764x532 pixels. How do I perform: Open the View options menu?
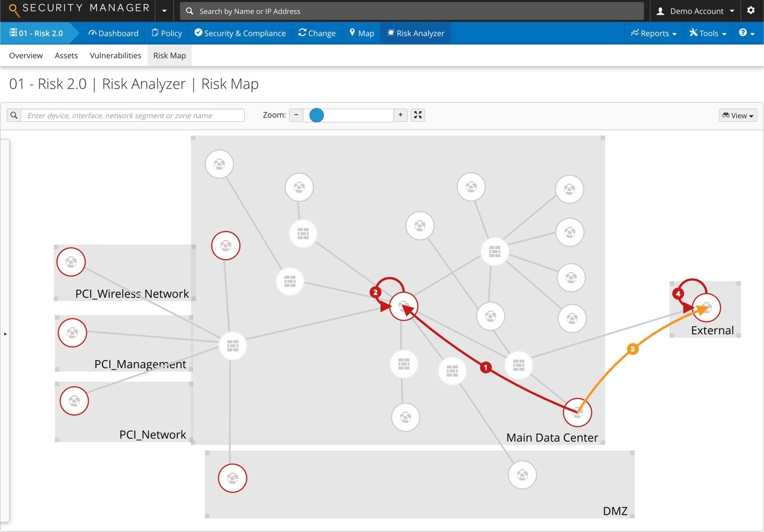pyautogui.click(x=737, y=115)
